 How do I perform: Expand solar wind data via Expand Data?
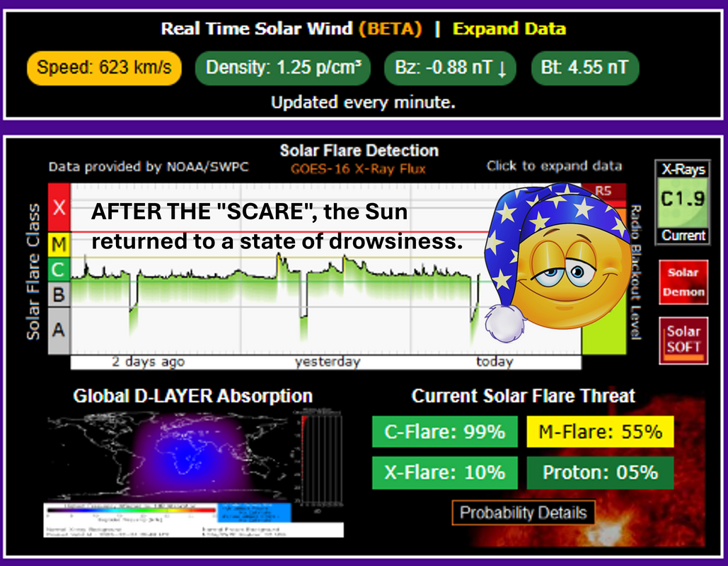tap(509, 29)
